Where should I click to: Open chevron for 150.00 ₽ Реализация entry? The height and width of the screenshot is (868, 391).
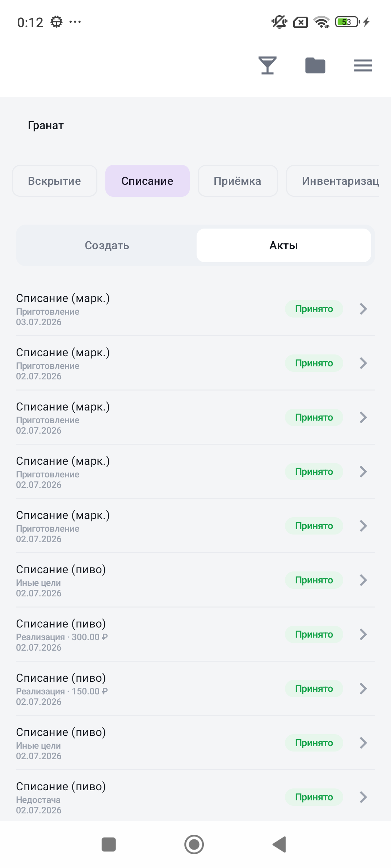pos(363,689)
